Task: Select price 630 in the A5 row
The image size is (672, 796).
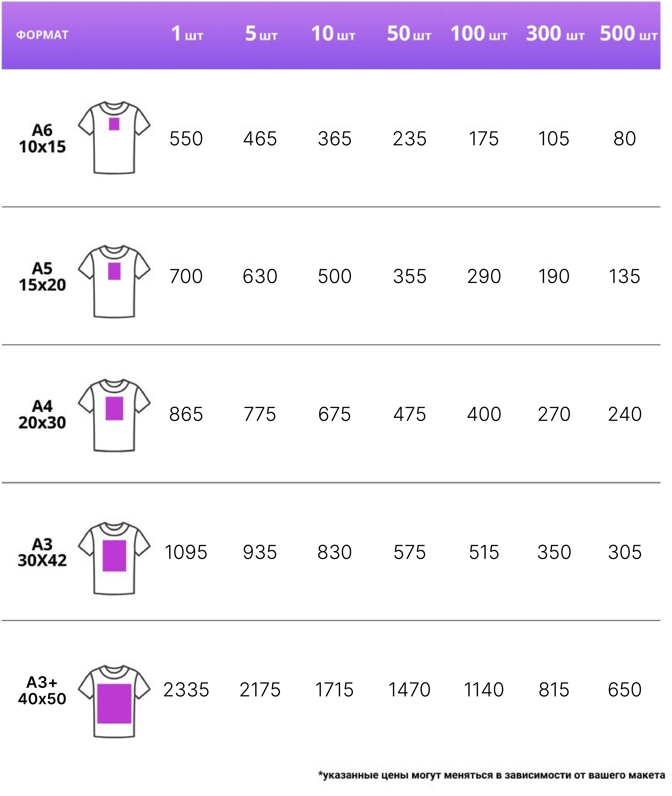Action: (x=260, y=276)
